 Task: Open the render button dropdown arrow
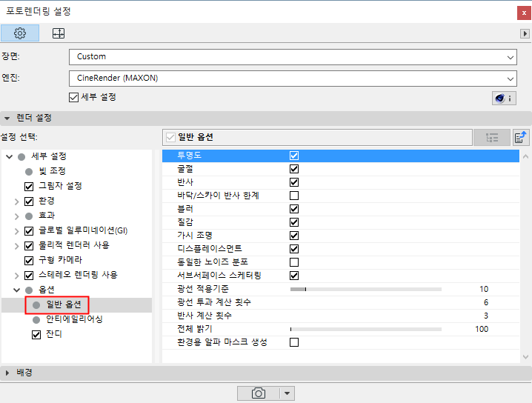coord(287,393)
